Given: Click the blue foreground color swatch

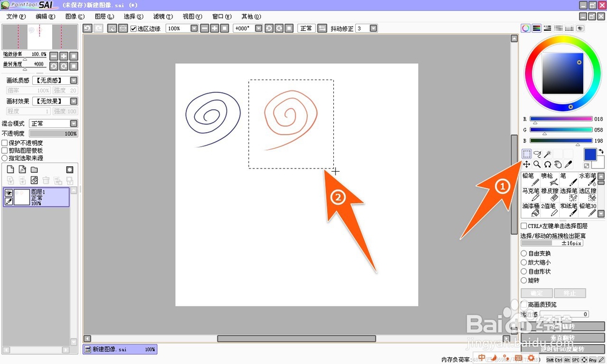Looking at the screenshot, I should tap(590, 154).
